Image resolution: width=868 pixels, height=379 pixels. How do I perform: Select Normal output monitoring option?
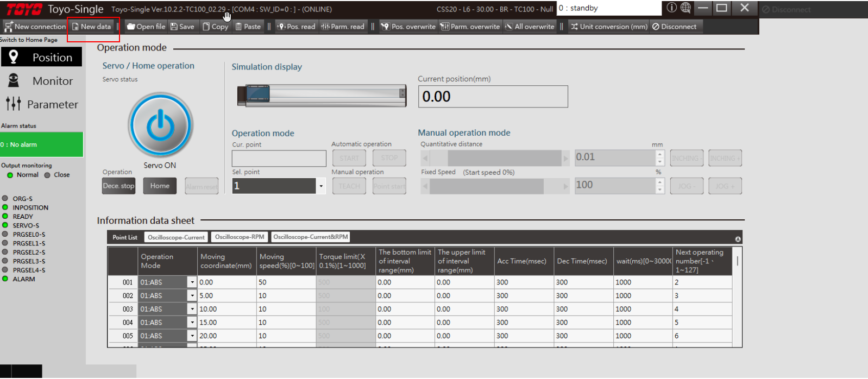[23, 175]
